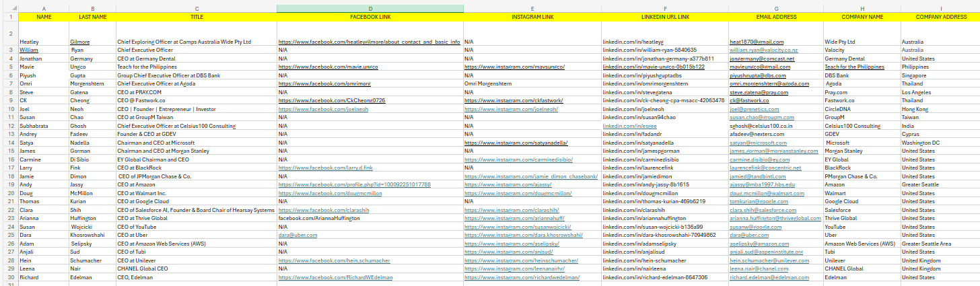This screenshot has height=286, width=980.
Task: Select title cell CEO at PRAY.COM
Action: (197, 92)
